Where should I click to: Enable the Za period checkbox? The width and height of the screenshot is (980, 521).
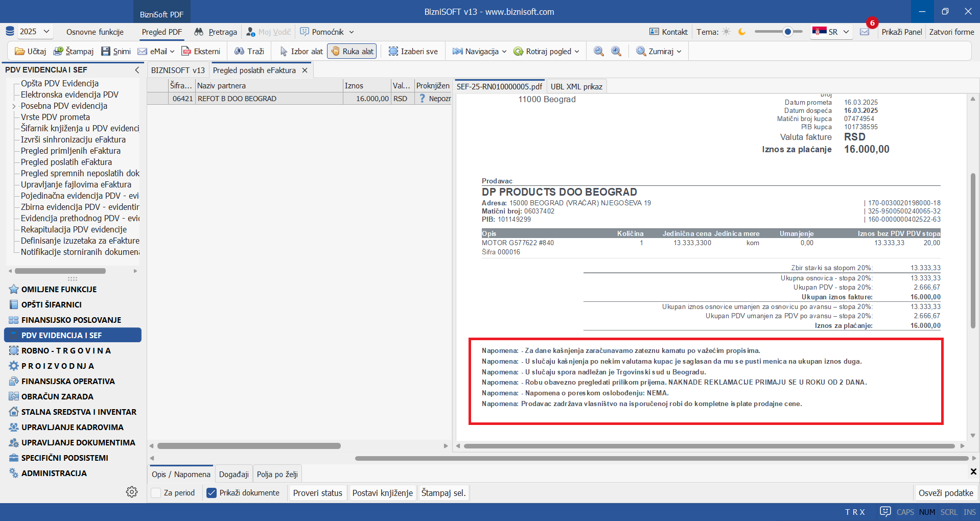(x=156, y=493)
